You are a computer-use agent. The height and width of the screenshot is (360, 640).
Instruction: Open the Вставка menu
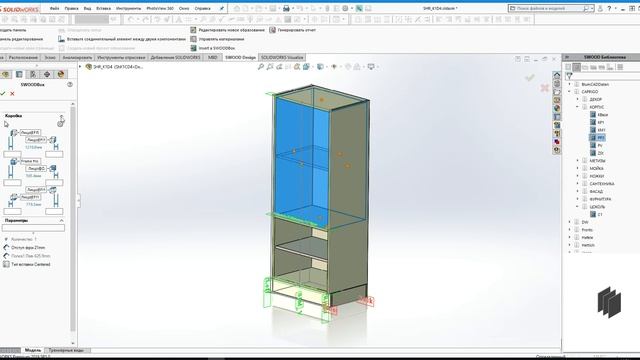[103, 8]
